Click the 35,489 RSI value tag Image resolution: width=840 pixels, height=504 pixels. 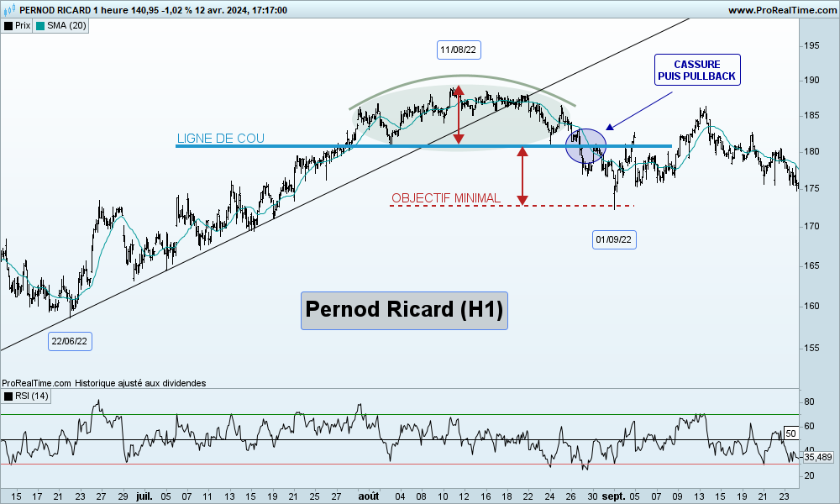(818, 457)
